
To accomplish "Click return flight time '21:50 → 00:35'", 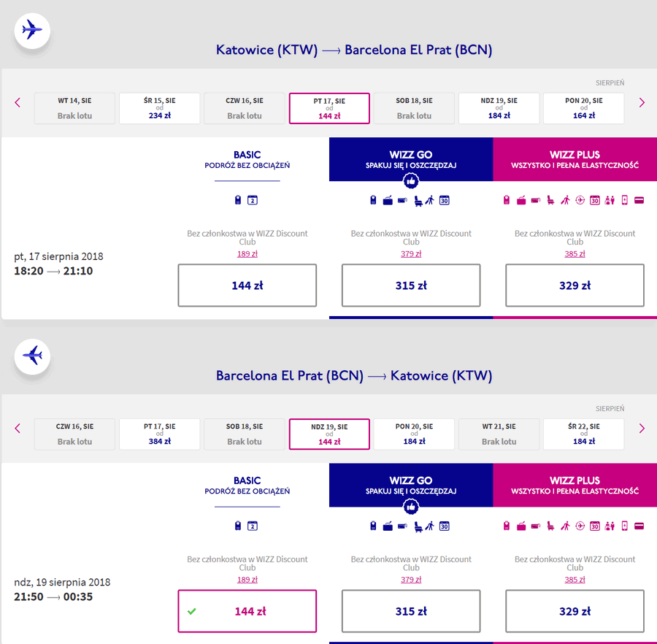I will (53, 597).
